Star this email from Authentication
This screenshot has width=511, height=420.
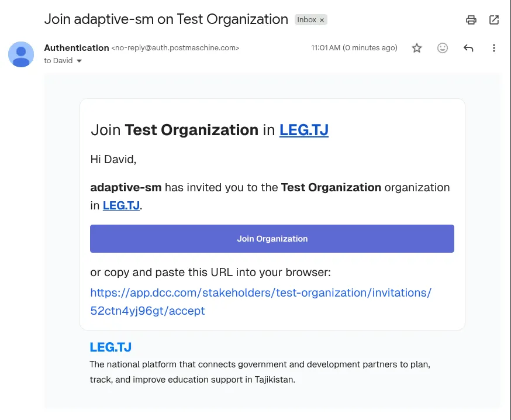(417, 48)
